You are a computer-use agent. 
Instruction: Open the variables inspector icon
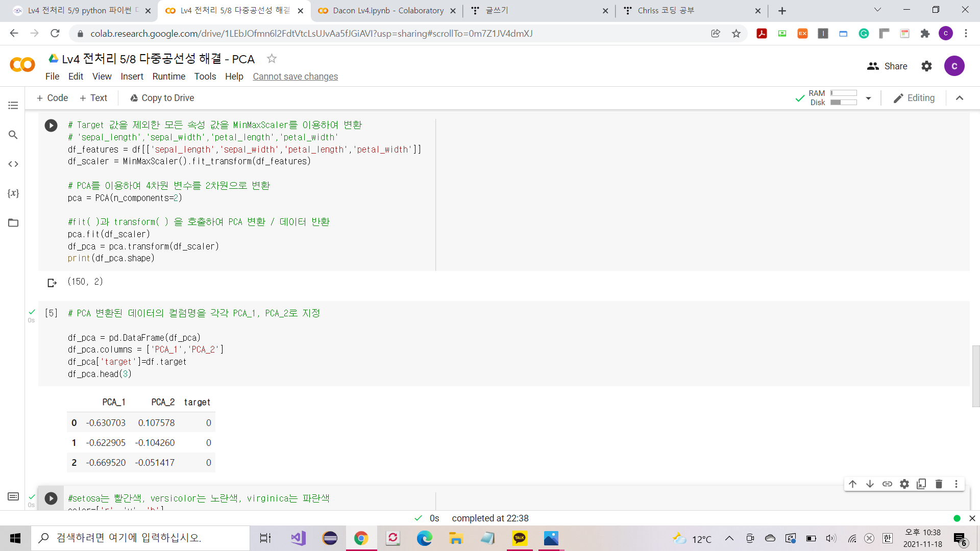pos(13,193)
